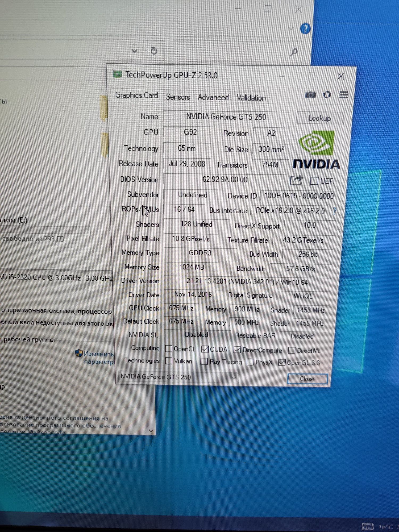Image resolution: width=399 pixels, height=532 pixels.
Task: Click the DirectX Support value 10.0
Action: [x=310, y=226]
